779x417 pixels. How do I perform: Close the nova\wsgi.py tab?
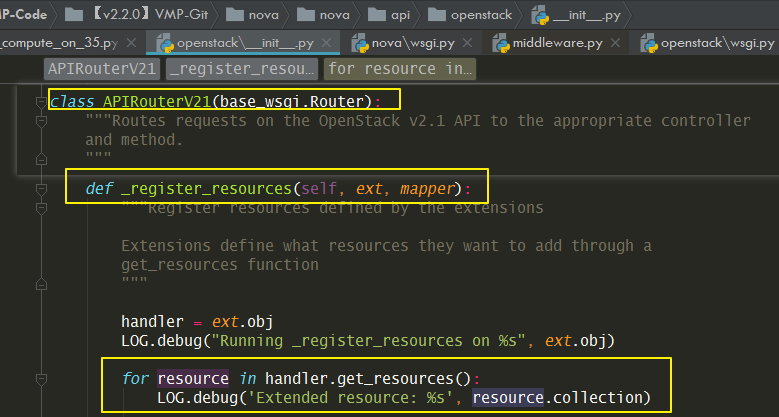[x=467, y=43]
